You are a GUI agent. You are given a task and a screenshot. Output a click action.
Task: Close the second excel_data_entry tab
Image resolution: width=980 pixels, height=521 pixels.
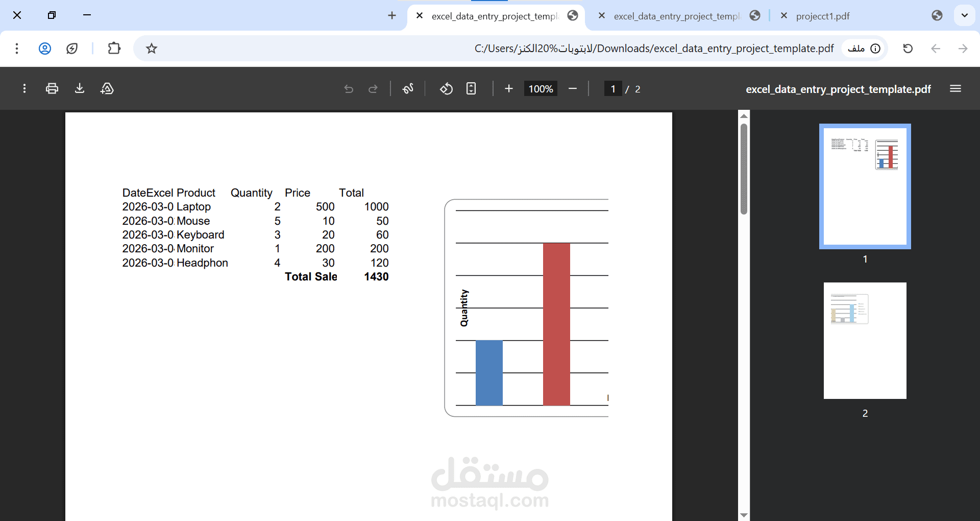(x=601, y=16)
